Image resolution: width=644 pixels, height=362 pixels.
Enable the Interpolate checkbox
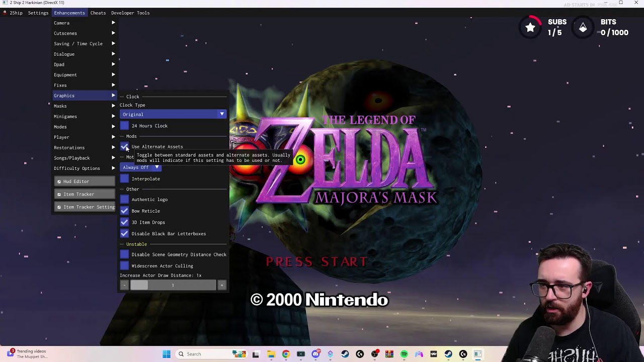click(x=124, y=179)
